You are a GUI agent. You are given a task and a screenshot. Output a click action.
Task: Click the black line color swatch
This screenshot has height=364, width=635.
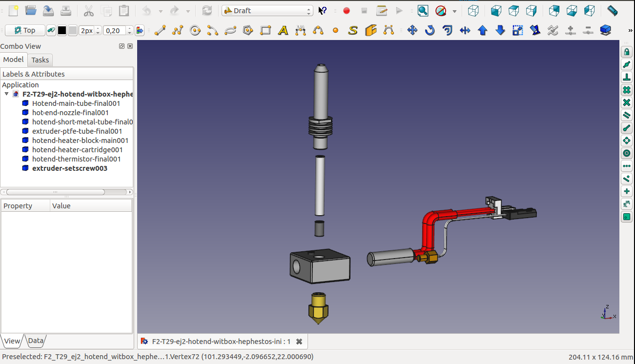coord(62,30)
